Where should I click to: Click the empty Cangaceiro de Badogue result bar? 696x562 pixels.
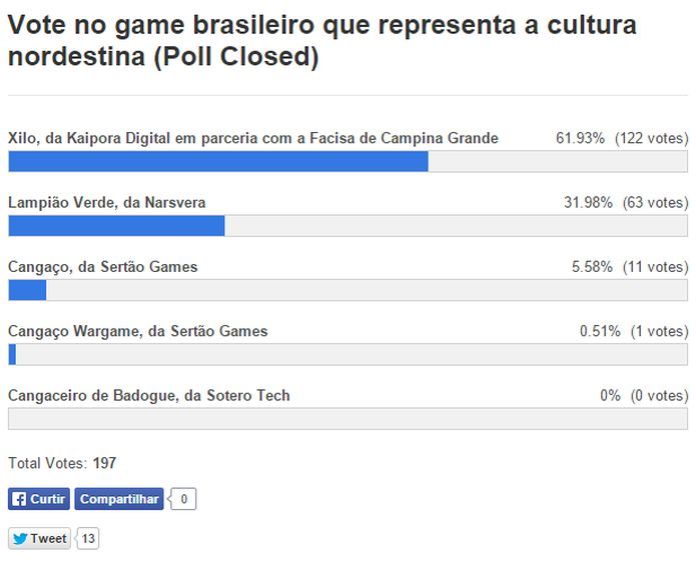347,418
